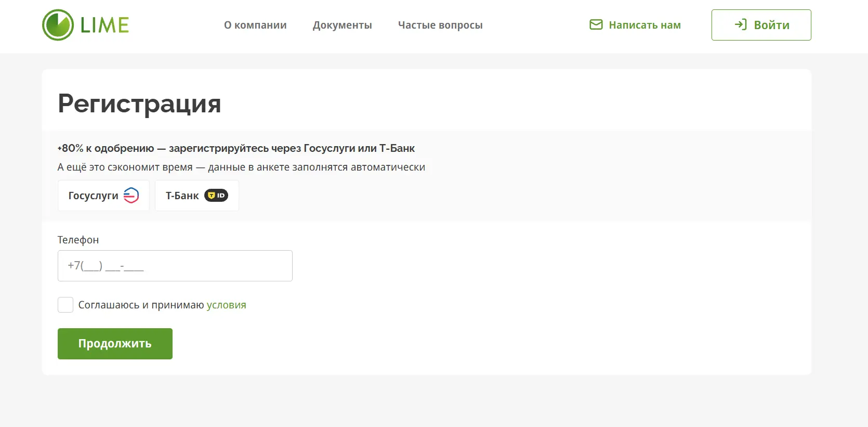
Task: Click the LIME logo
Action: 86,25
